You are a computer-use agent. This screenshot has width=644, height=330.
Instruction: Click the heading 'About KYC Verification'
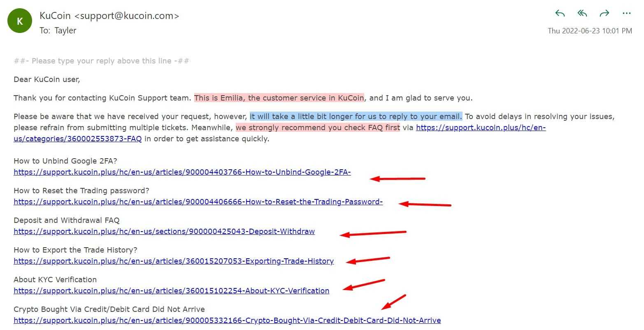[55, 280]
